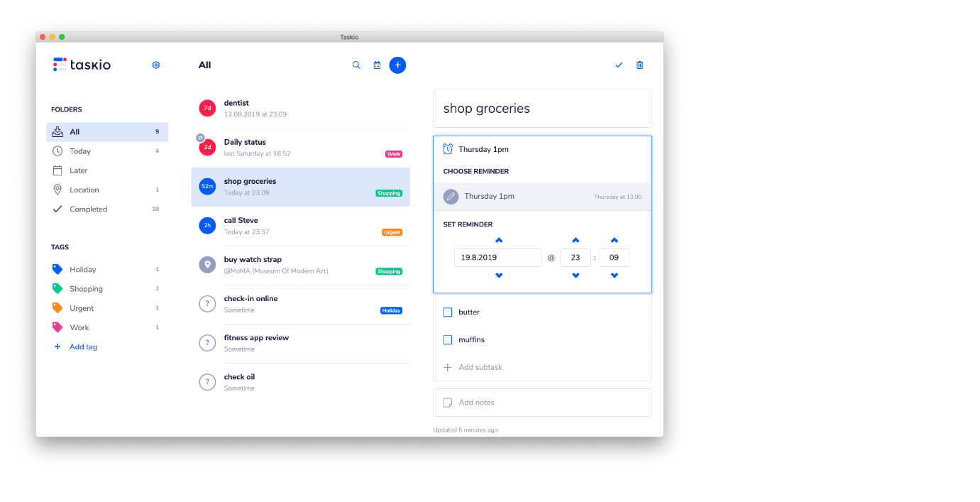Select the All folder
The image size is (980, 502).
[x=107, y=132]
